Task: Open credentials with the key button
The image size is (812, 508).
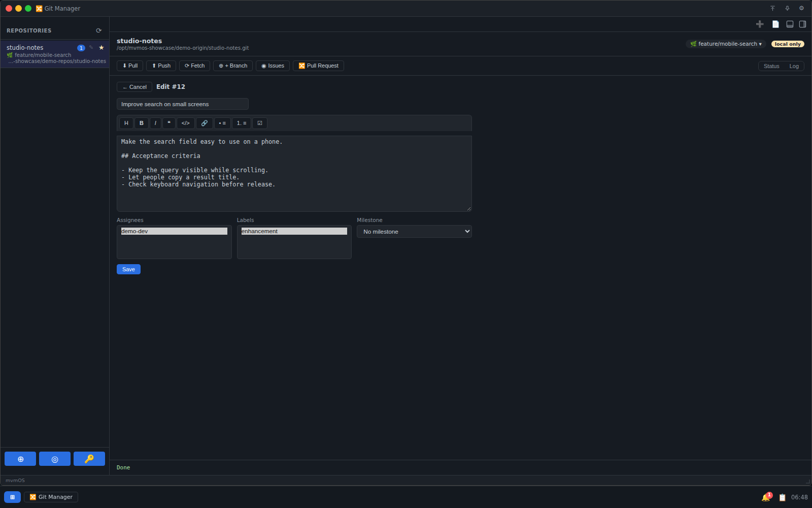Action: pos(89,459)
